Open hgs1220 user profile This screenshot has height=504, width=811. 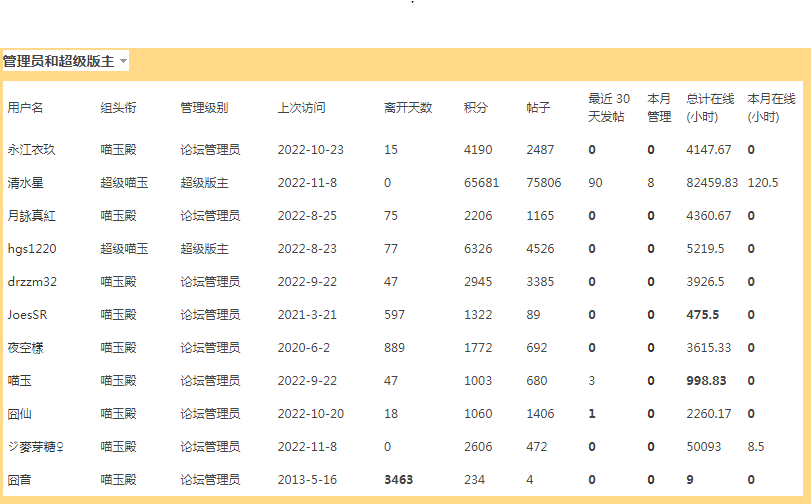[x=30, y=249]
